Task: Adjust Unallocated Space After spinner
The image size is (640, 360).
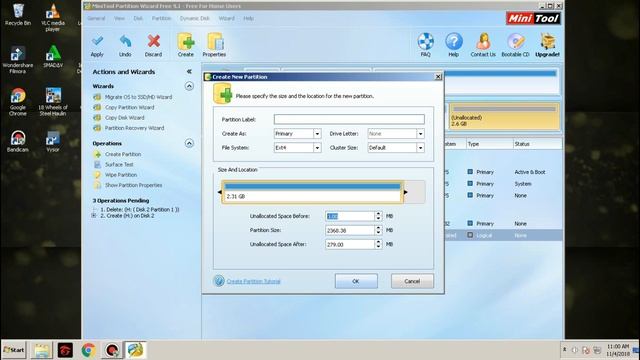Action: pos(378,244)
